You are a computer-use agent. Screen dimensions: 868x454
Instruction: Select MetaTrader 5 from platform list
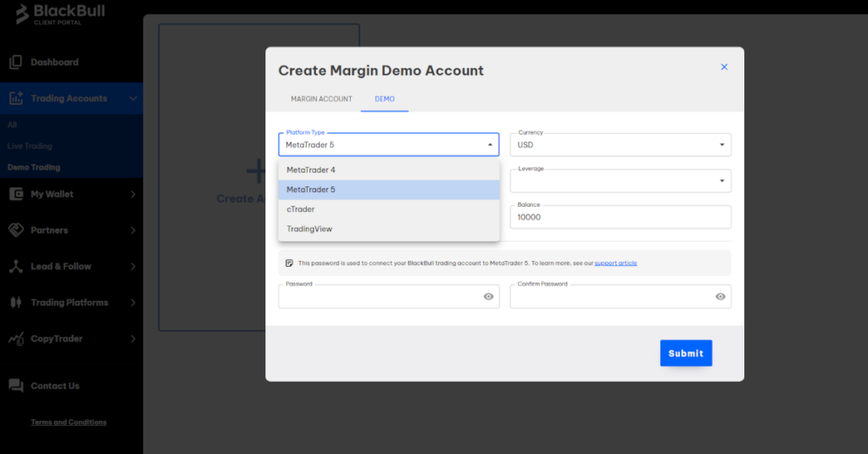pos(388,190)
